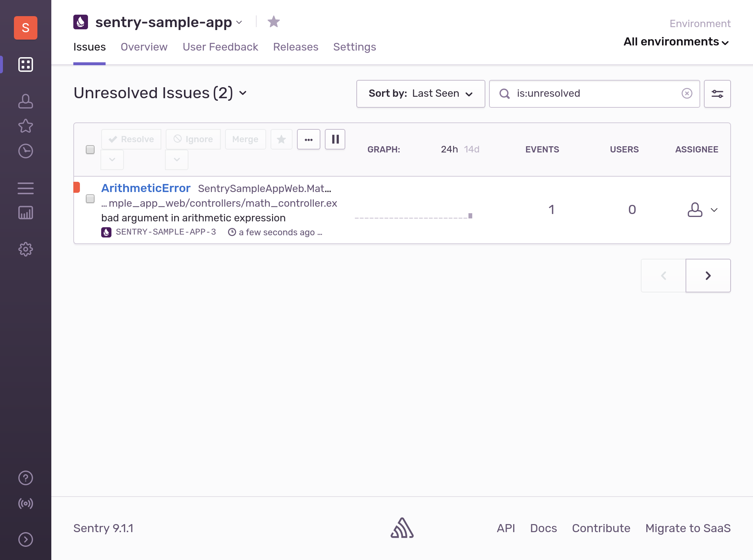Open Help question mark icon

click(x=26, y=478)
